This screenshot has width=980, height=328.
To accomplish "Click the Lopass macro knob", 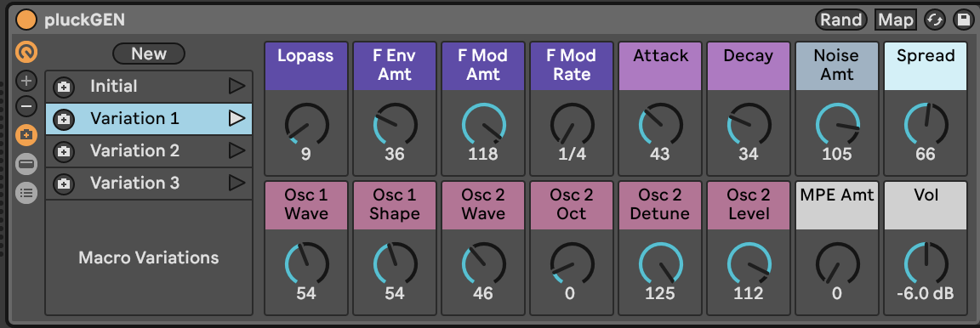I will [x=306, y=124].
